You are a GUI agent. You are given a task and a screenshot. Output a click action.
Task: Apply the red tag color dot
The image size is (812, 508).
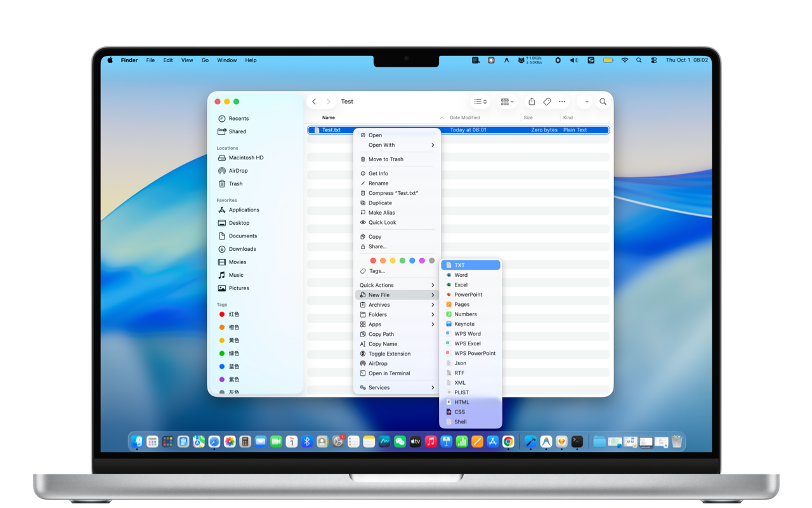pyautogui.click(x=373, y=260)
